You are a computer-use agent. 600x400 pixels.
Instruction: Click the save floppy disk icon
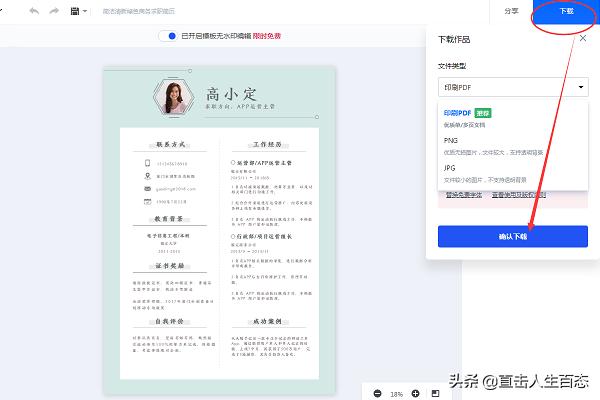[x=75, y=11]
